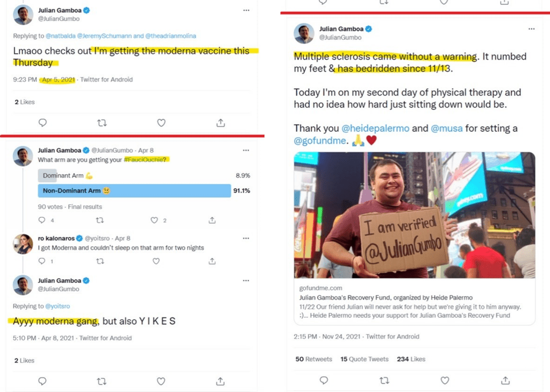Screen dimensions: 550x392
Task: Share the 'Ayyy moderna gang' tweet
Action: tap(220, 381)
